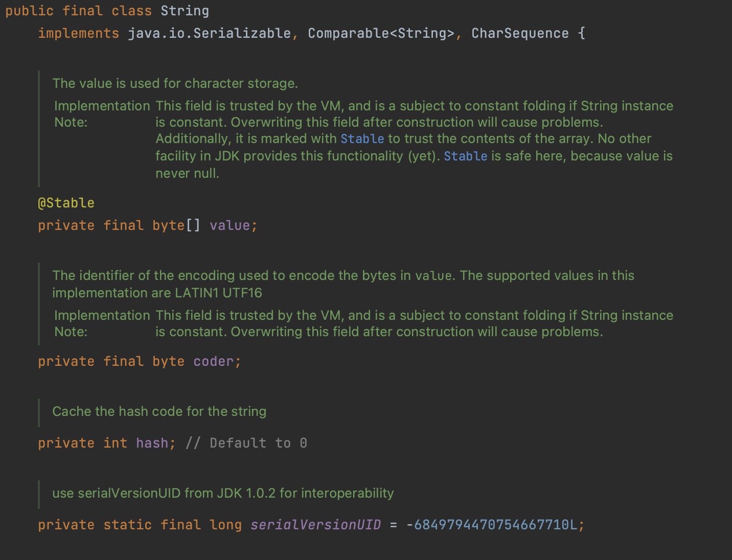Click the java.io.Serializable interface reference
732x560 pixels.
[x=210, y=33]
